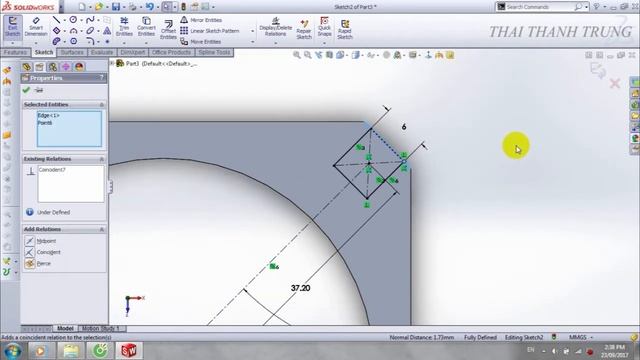Select the Arc sketch tool
The height and width of the screenshot is (360, 640).
click(73, 31)
